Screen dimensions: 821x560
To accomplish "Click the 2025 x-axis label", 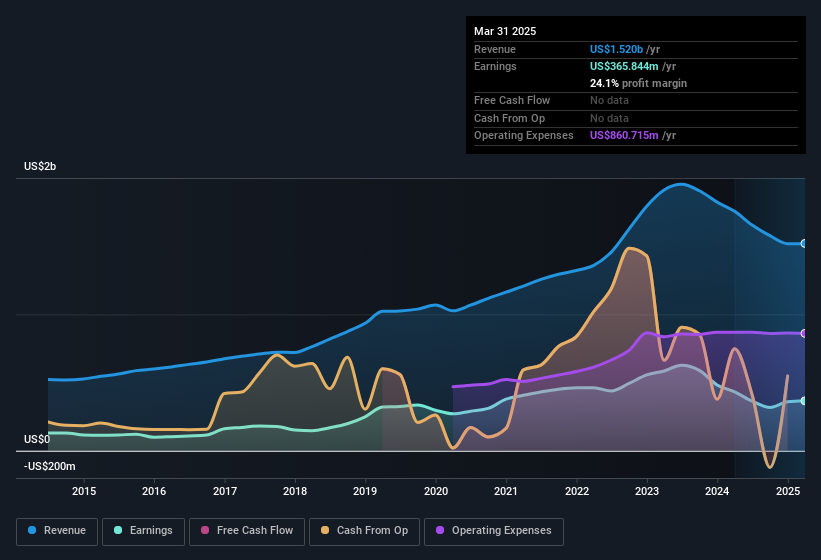I will click(787, 491).
